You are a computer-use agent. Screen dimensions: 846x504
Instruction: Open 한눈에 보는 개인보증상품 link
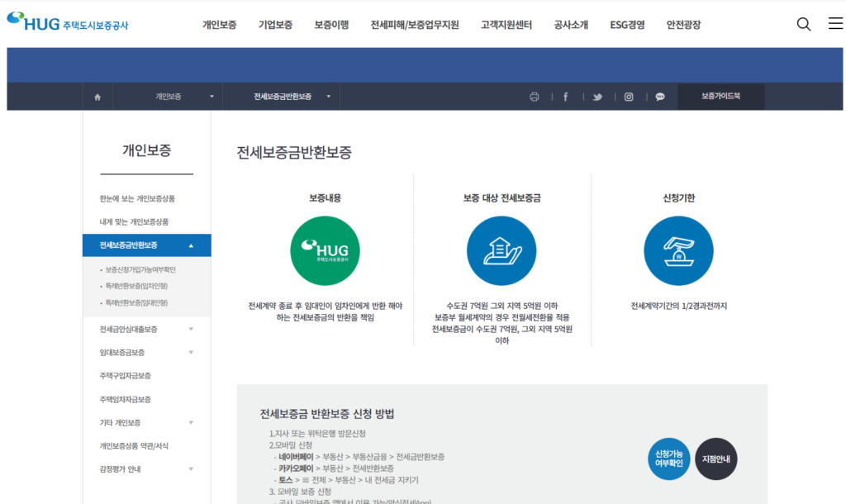[137, 198]
